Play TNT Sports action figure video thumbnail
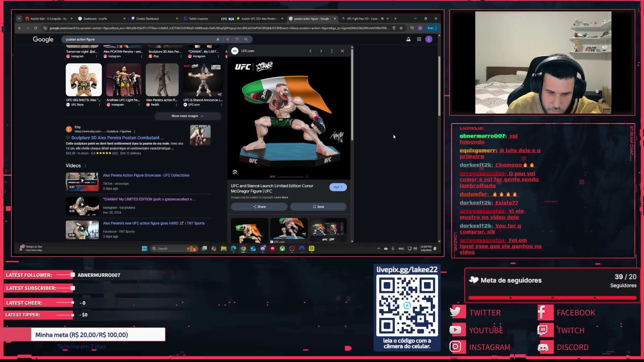This screenshot has width=644, height=362. (82, 230)
